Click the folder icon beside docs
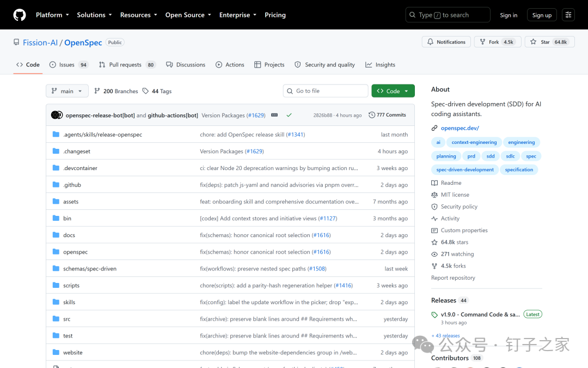 pyautogui.click(x=56, y=234)
